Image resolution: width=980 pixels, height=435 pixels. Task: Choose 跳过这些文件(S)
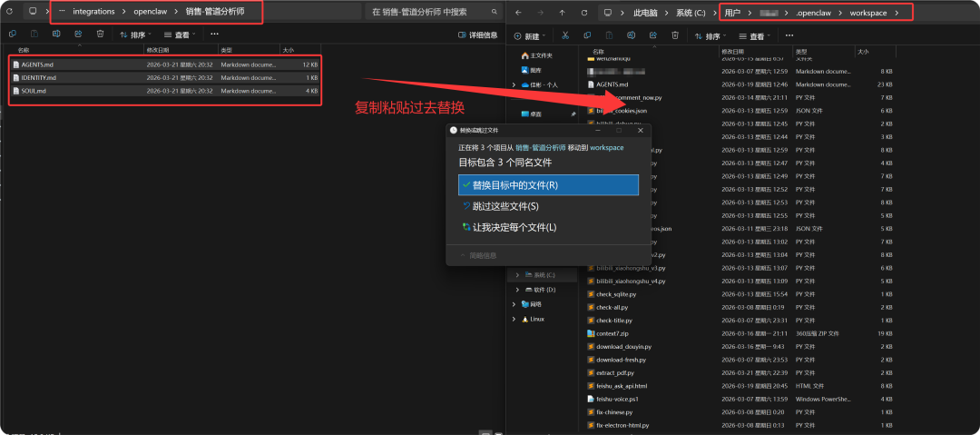548,206
